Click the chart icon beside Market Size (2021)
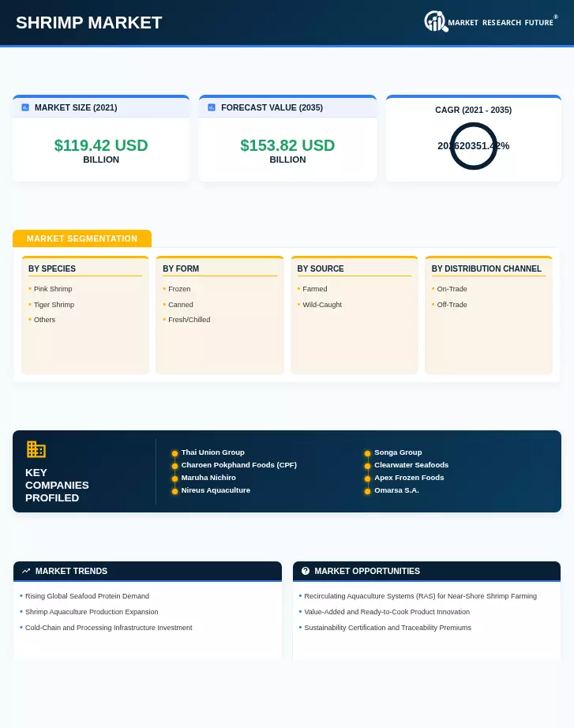The width and height of the screenshot is (574, 728). pos(25,107)
